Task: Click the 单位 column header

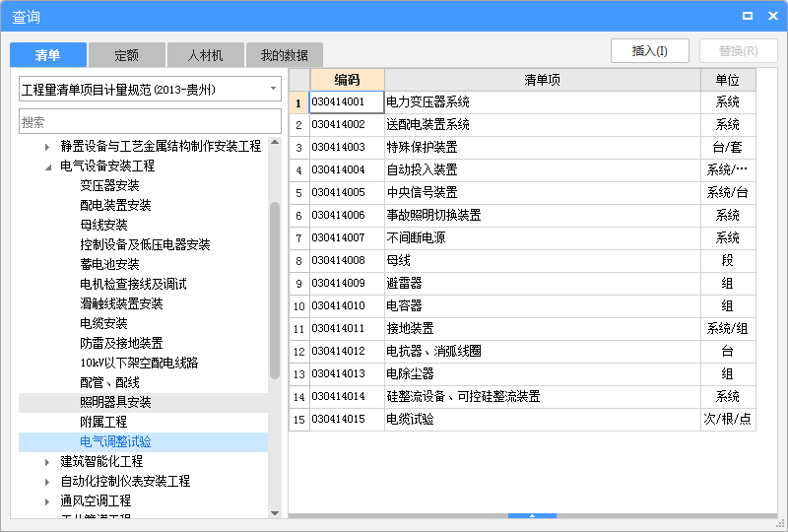Action: coord(728,80)
